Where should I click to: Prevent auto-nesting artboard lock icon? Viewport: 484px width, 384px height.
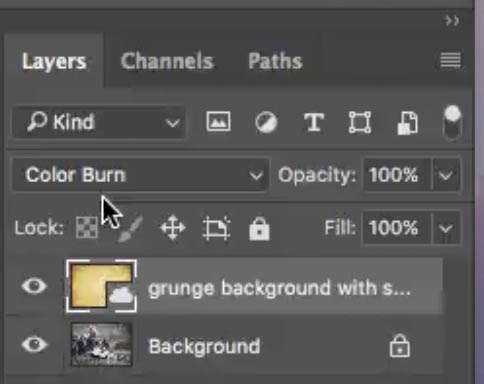[216, 228]
